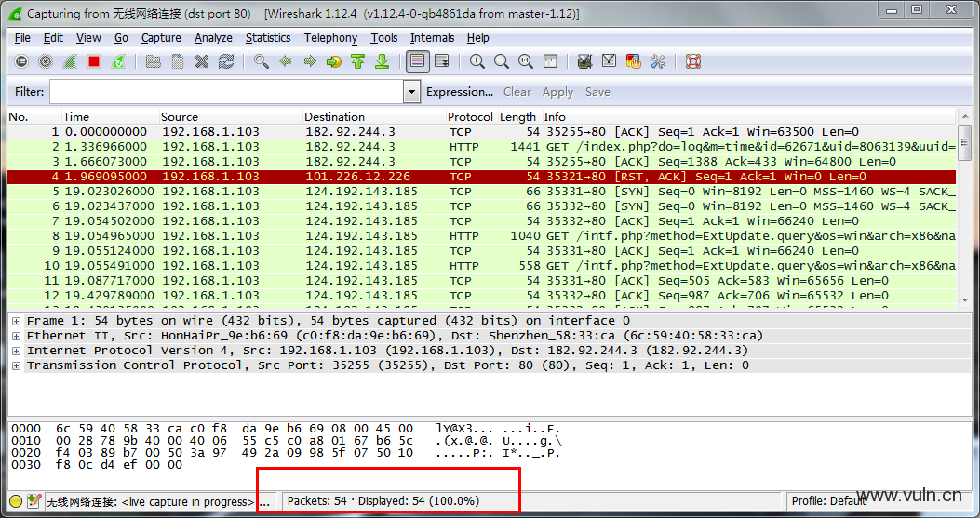Viewport: 980px width, 518px height.
Task: Toggle auto scroll in live capture
Action: coord(442,61)
